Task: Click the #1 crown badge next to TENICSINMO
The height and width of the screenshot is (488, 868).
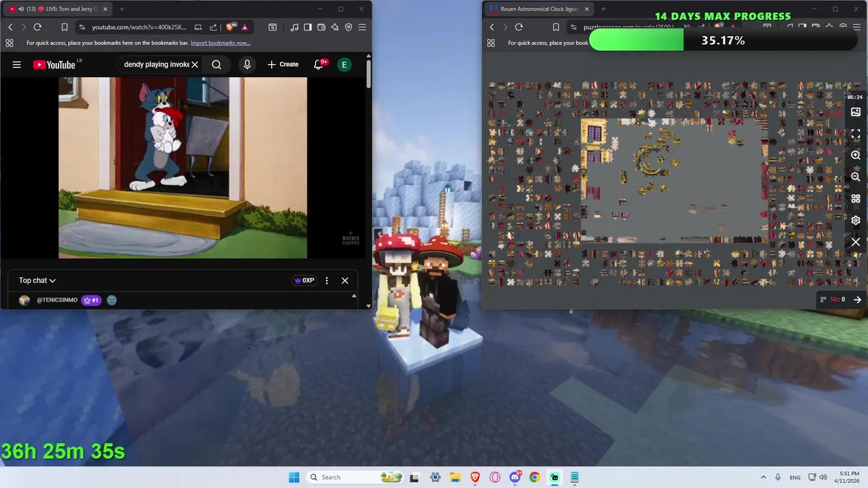Action: [91, 300]
